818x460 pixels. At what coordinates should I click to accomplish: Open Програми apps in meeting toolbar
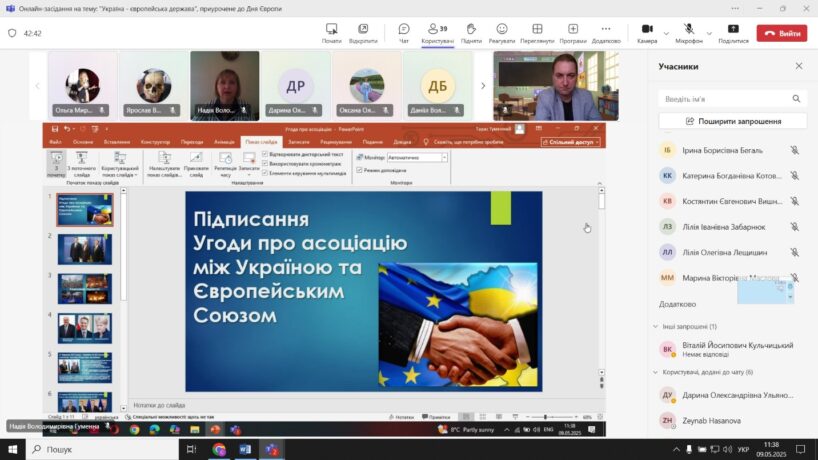click(573, 32)
